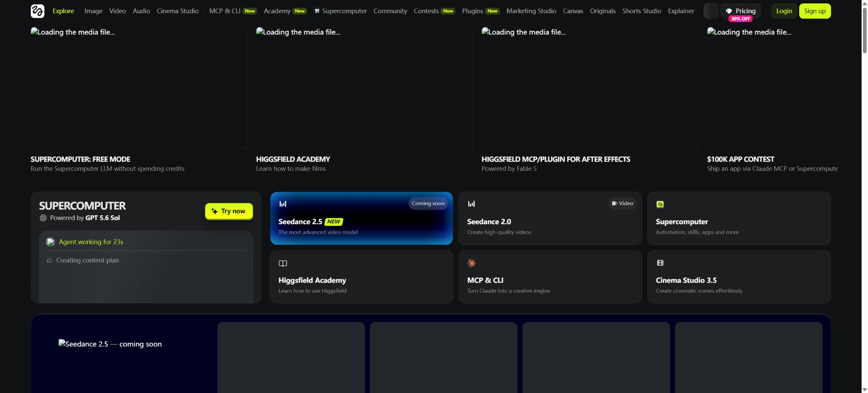868x393 pixels.
Task: Click the bars icon on the Seedance 2.0 card
Action: tap(471, 204)
